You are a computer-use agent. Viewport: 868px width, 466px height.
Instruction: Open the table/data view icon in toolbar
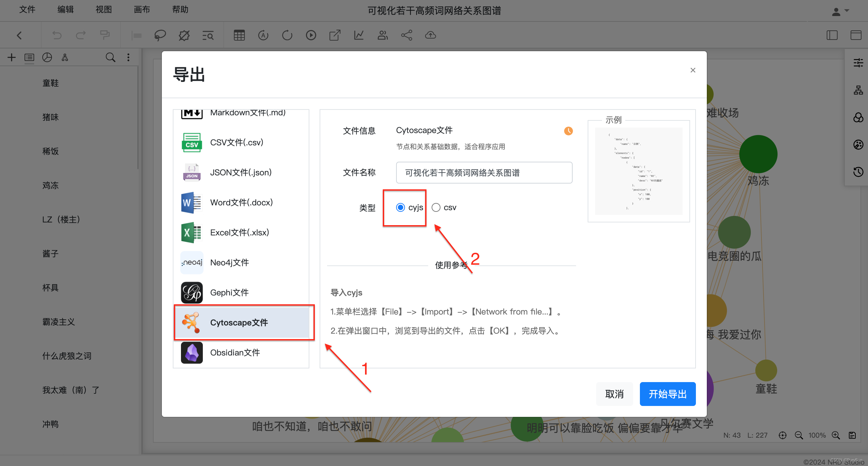(239, 35)
